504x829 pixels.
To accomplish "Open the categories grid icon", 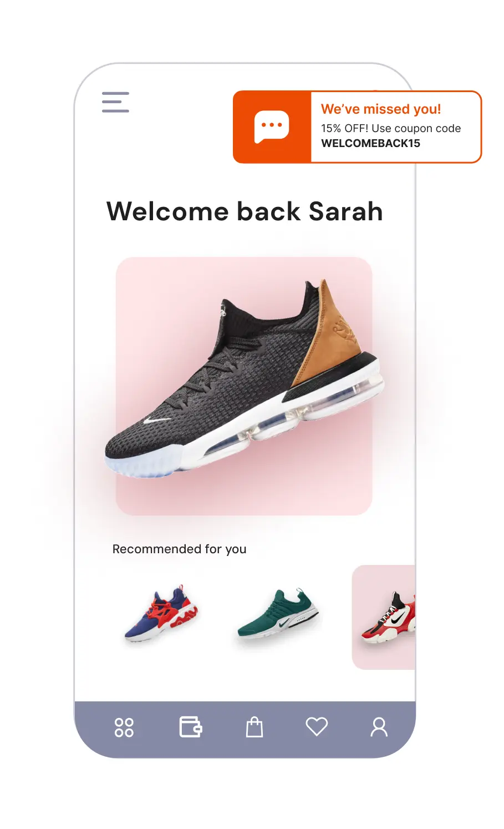I will [x=124, y=727].
